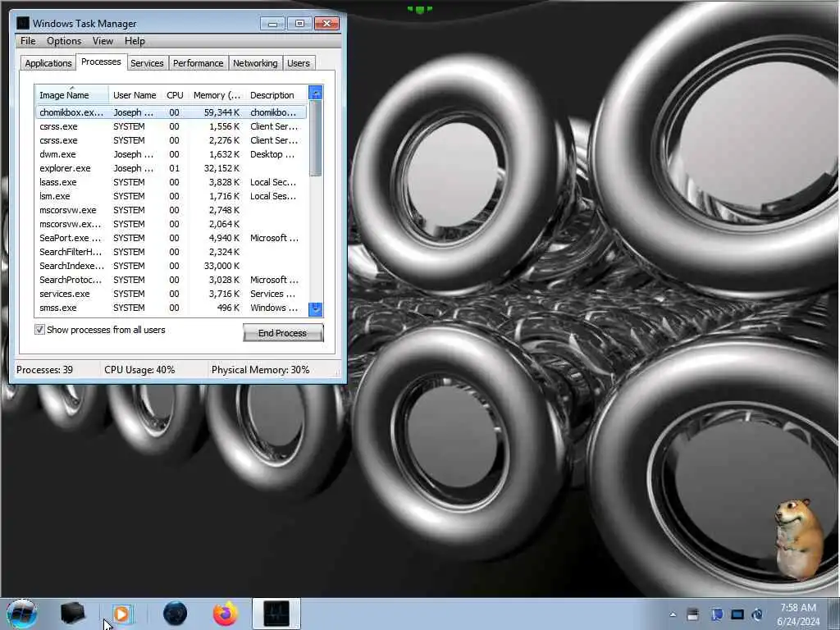This screenshot has height=630, width=840.
Task: Launch Firefox from the taskbar
Action: (x=226, y=614)
